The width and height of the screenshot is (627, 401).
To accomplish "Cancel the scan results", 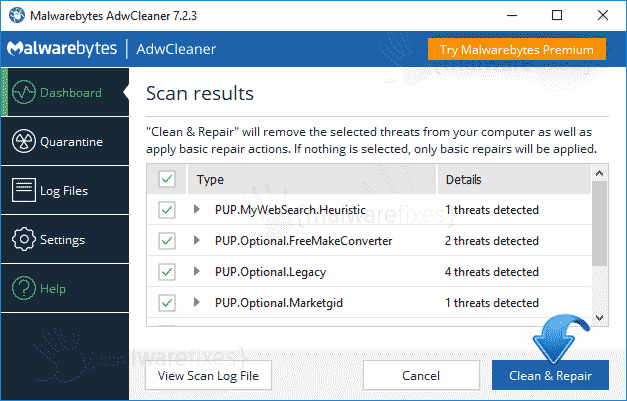I will point(421,375).
